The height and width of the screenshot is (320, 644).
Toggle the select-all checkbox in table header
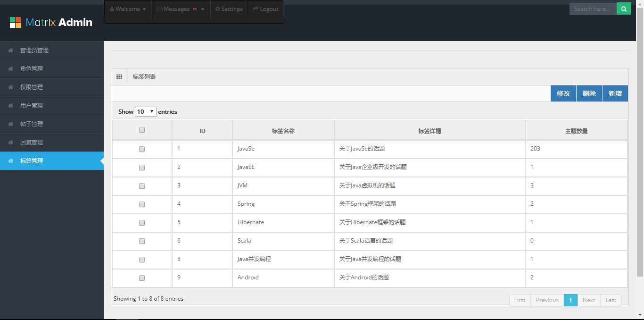pyautogui.click(x=142, y=130)
